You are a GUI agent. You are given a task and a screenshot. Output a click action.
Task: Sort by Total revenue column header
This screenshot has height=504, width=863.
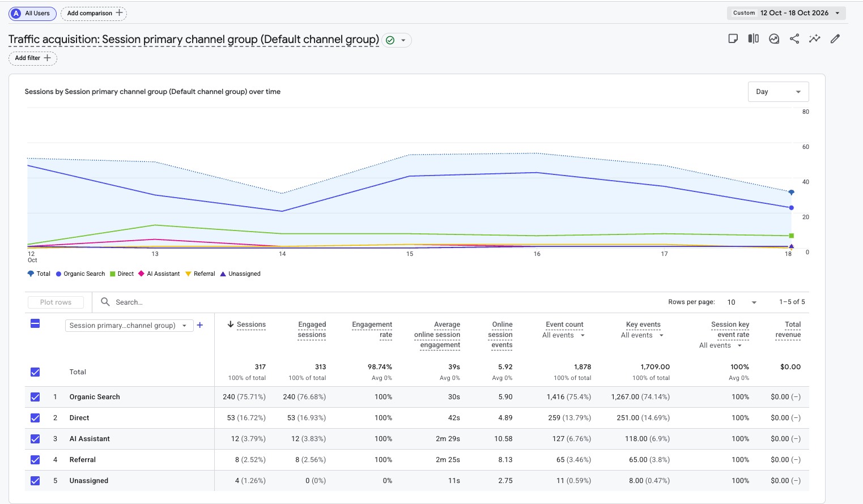pos(788,330)
